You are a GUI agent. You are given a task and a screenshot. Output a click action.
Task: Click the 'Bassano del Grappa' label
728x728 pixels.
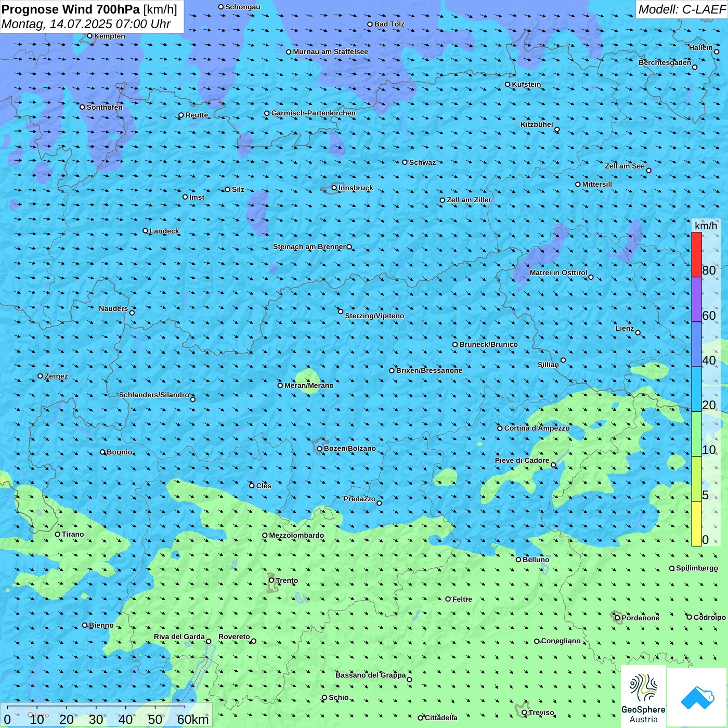point(371,675)
